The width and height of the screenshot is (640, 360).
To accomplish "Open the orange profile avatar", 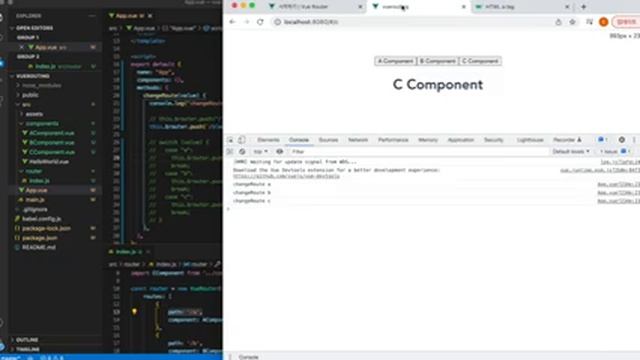I will pyautogui.click(x=603, y=22).
